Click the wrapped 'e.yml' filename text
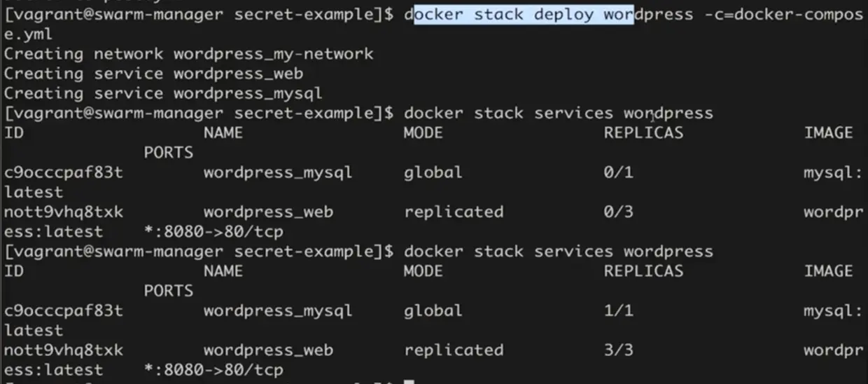Image resolution: width=868 pixels, height=384 pixels. click(x=28, y=34)
